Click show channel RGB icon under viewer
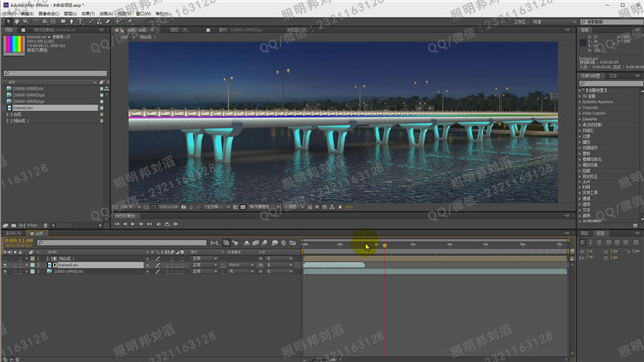 point(199,207)
